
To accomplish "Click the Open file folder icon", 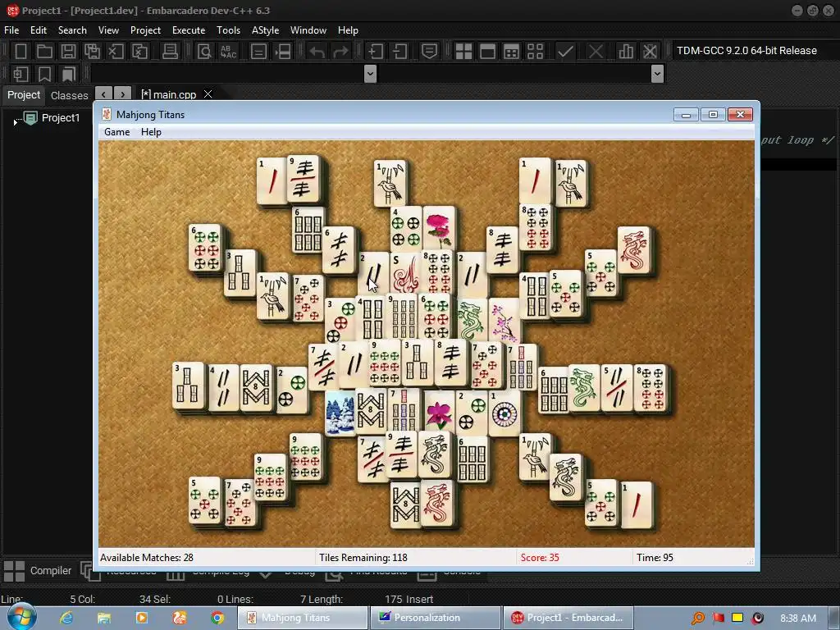I will [x=44, y=52].
